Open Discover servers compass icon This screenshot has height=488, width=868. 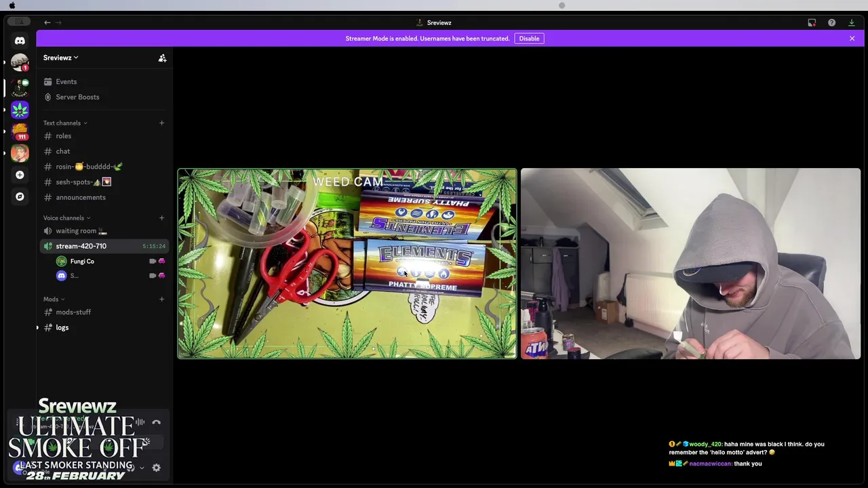coord(20,197)
